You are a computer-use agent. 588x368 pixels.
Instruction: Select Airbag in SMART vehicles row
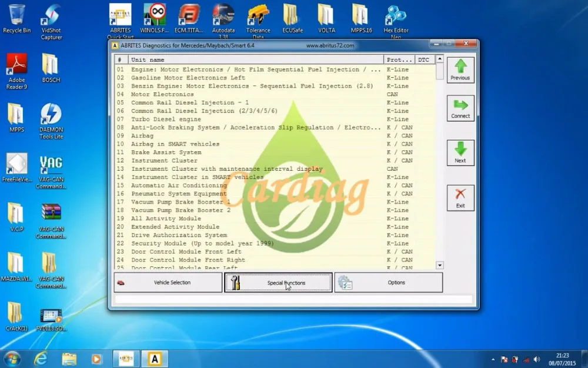[275, 144]
